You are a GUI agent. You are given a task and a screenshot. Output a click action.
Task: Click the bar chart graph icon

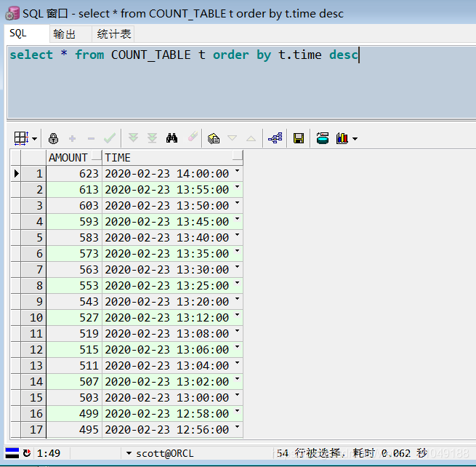[x=342, y=138]
